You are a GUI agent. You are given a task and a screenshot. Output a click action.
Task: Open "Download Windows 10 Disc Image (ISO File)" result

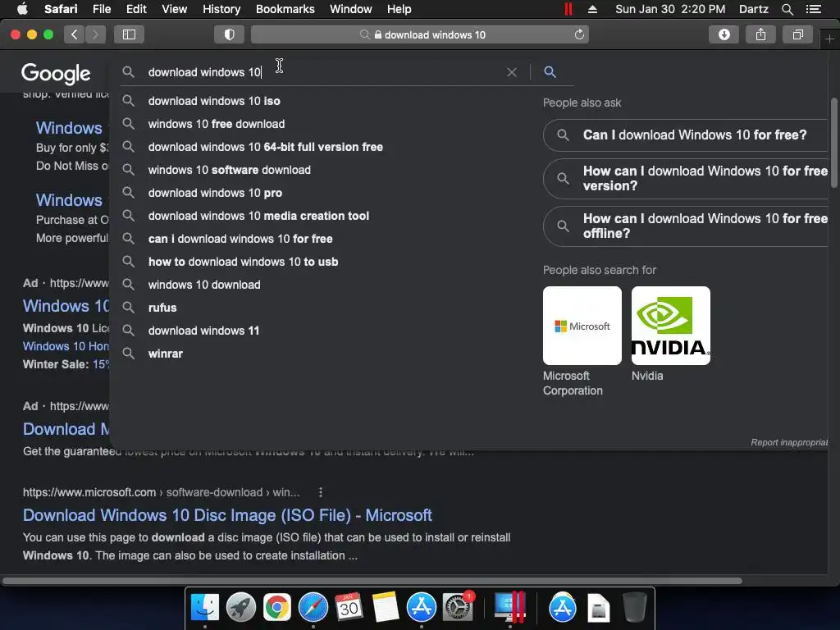[227, 515]
